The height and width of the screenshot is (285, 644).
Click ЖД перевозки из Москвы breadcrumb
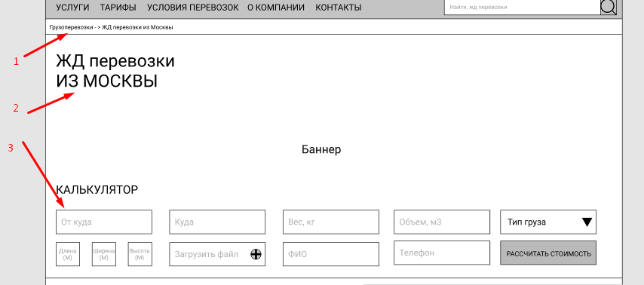pos(137,27)
